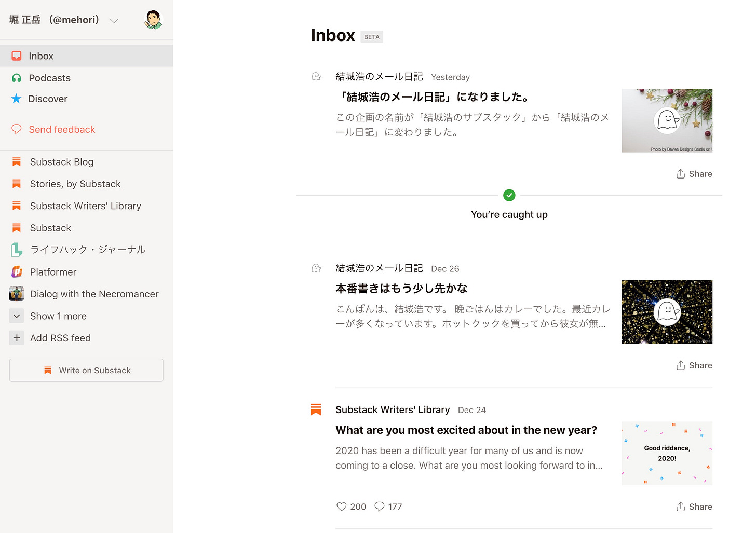Click the BETA badge next to Inbox
Viewport: 756px width, 533px height.
click(x=372, y=37)
